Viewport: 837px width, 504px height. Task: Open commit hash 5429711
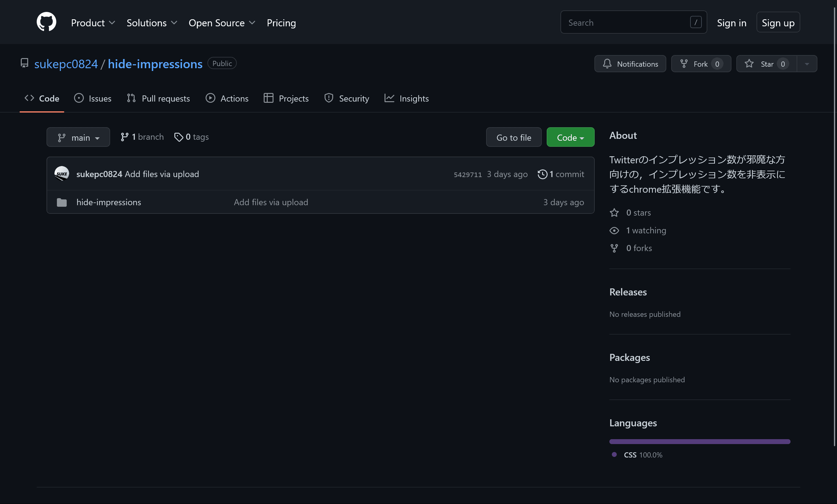coord(468,175)
